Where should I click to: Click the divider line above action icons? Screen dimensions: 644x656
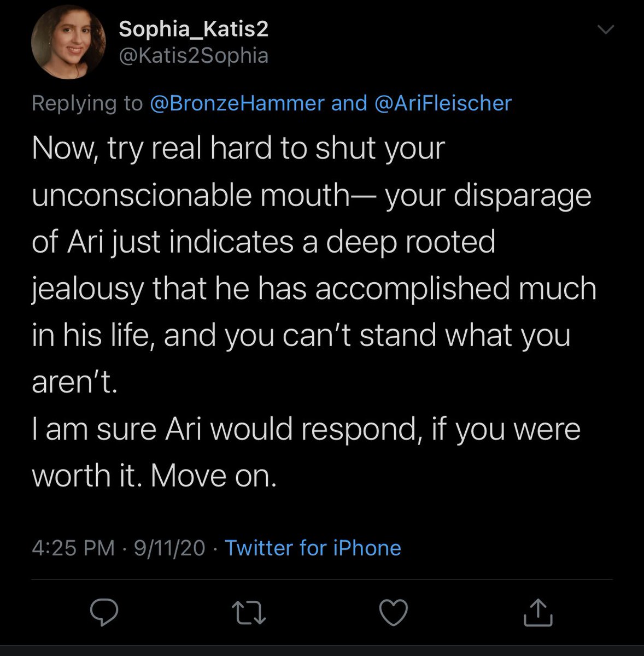pyautogui.click(x=322, y=579)
